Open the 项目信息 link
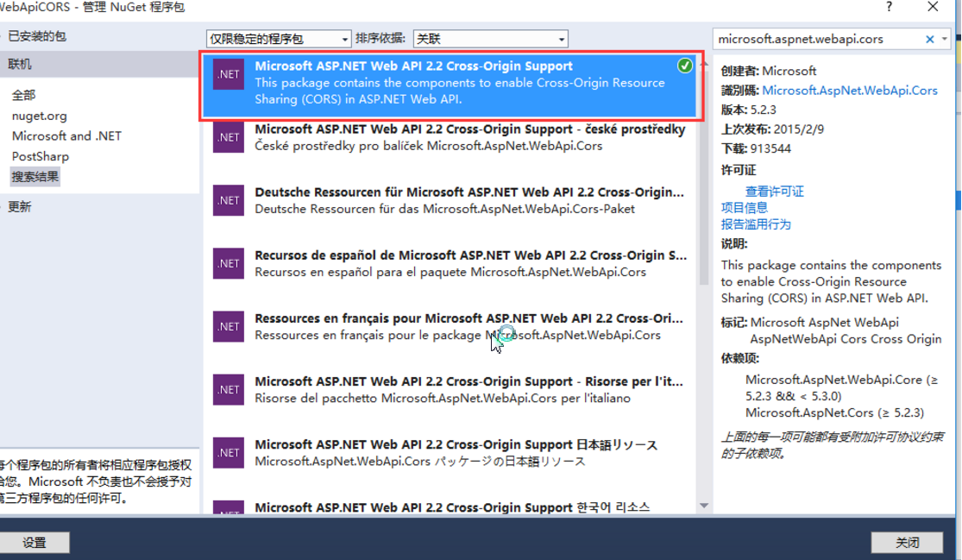 click(x=745, y=208)
